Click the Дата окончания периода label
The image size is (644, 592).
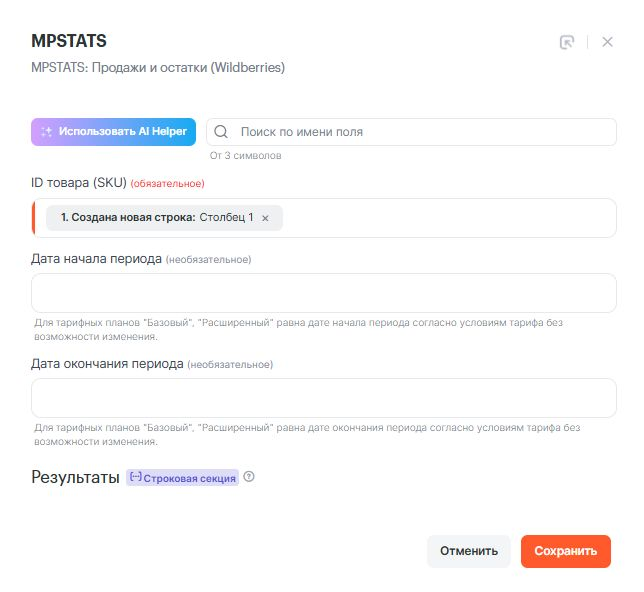[x=107, y=364]
